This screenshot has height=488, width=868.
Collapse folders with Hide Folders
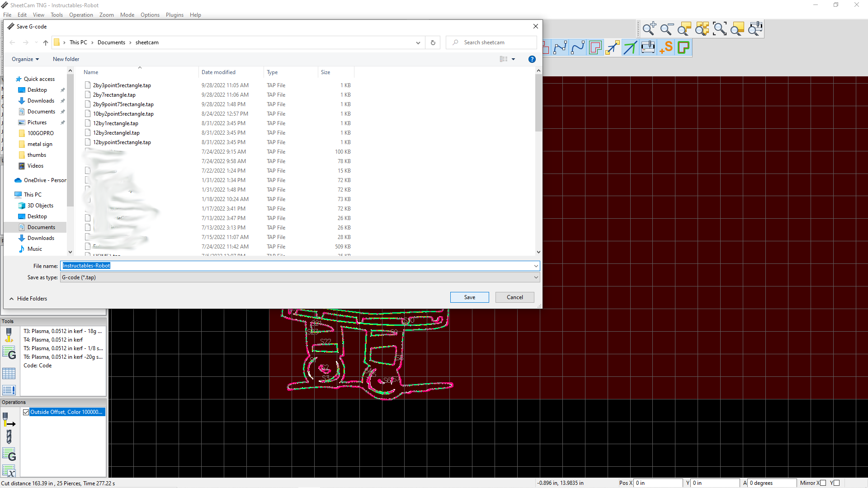coord(28,299)
